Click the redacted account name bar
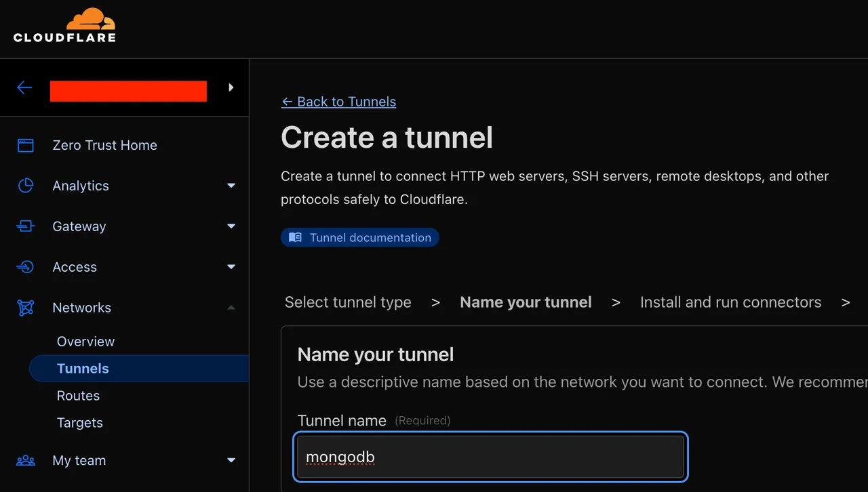This screenshot has width=868, height=492. pyautogui.click(x=128, y=91)
